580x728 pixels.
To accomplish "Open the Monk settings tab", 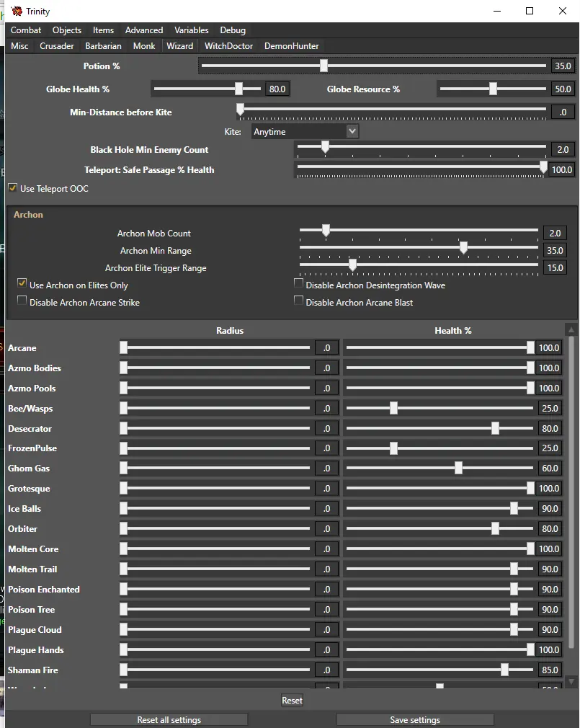I will tap(144, 46).
